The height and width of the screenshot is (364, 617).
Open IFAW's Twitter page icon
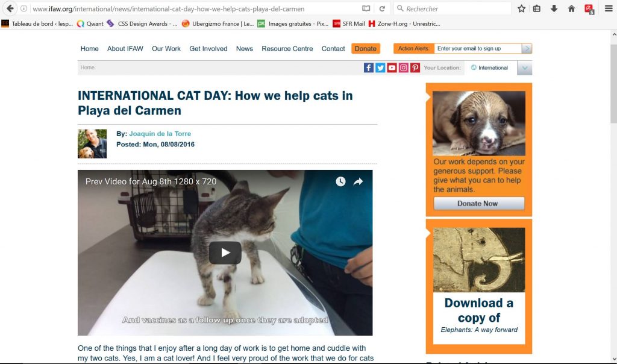[380, 67]
